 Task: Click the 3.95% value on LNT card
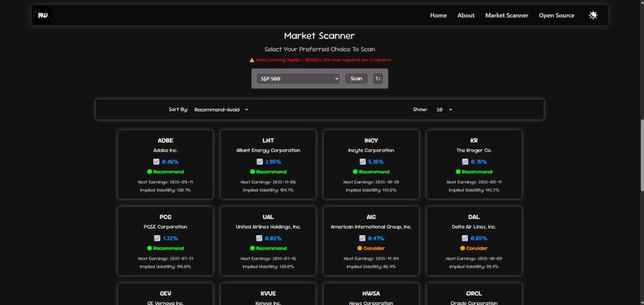click(273, 162)
